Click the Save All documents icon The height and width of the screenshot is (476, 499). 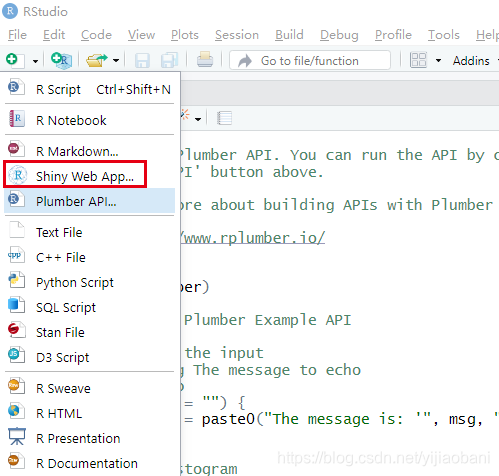pos(169,61)
